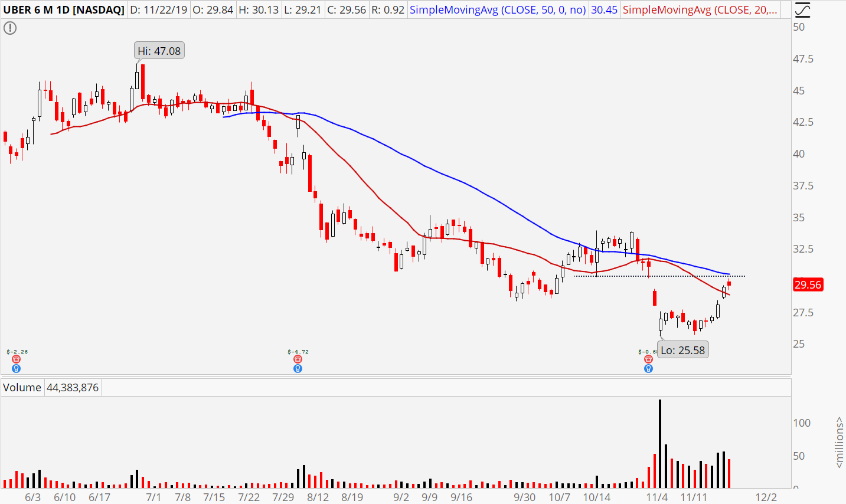This screenshot has height=504, width=846.
Task: Click the 37.5 price axis label
Action: pos(803,186)
